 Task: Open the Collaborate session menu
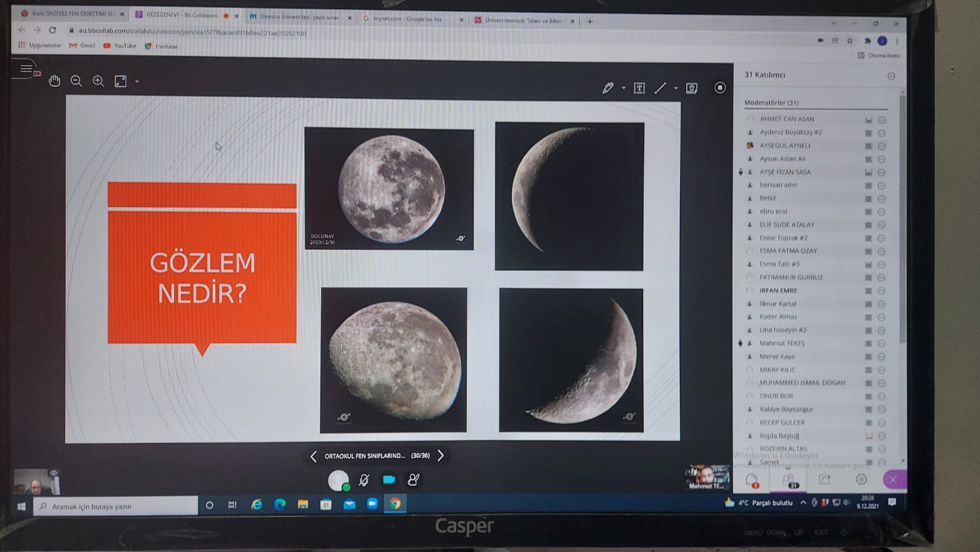tap(26, 69)
